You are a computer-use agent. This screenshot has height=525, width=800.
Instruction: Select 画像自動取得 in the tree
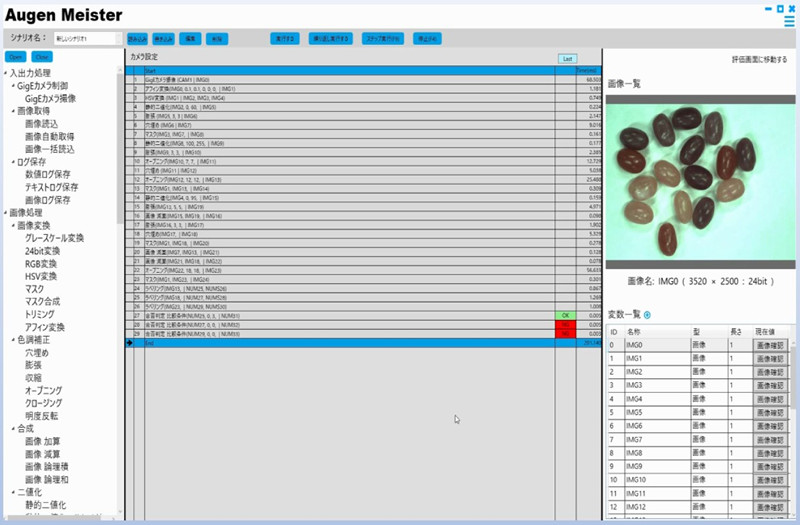tap(49, 137)
